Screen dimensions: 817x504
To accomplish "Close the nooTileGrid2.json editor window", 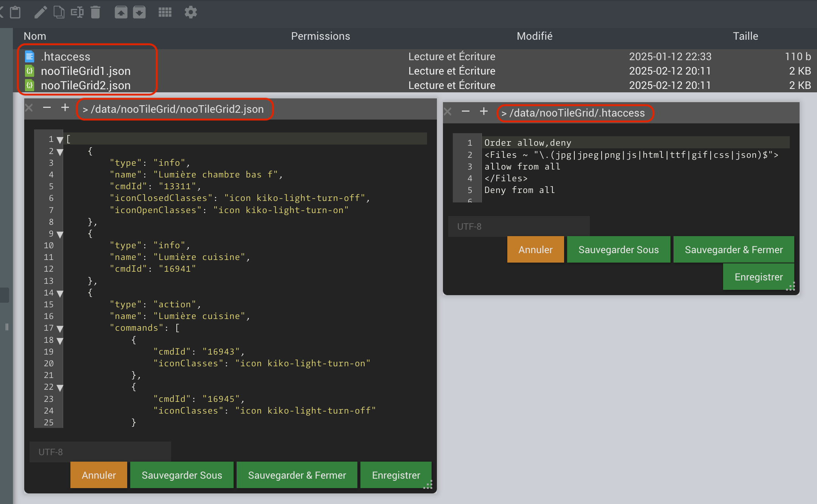I will point(29,108).
